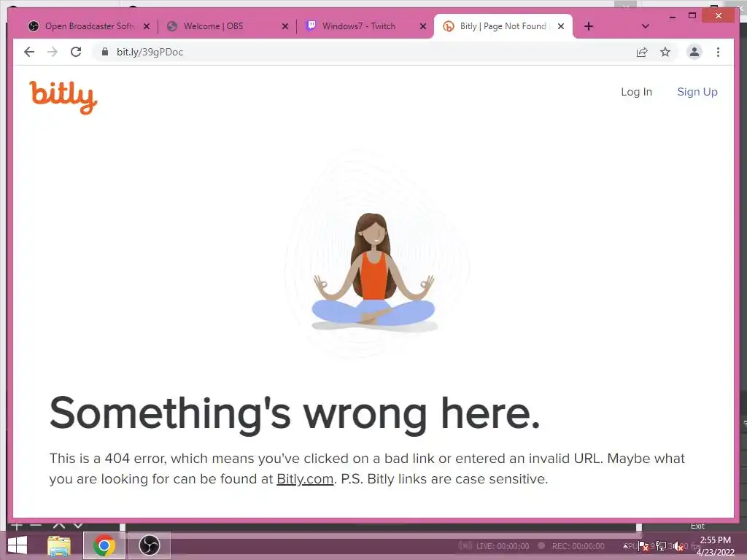Close the Welcome | OBS tab
The image size is (747, 560).
pyautogui.click(x=285, y=26)
